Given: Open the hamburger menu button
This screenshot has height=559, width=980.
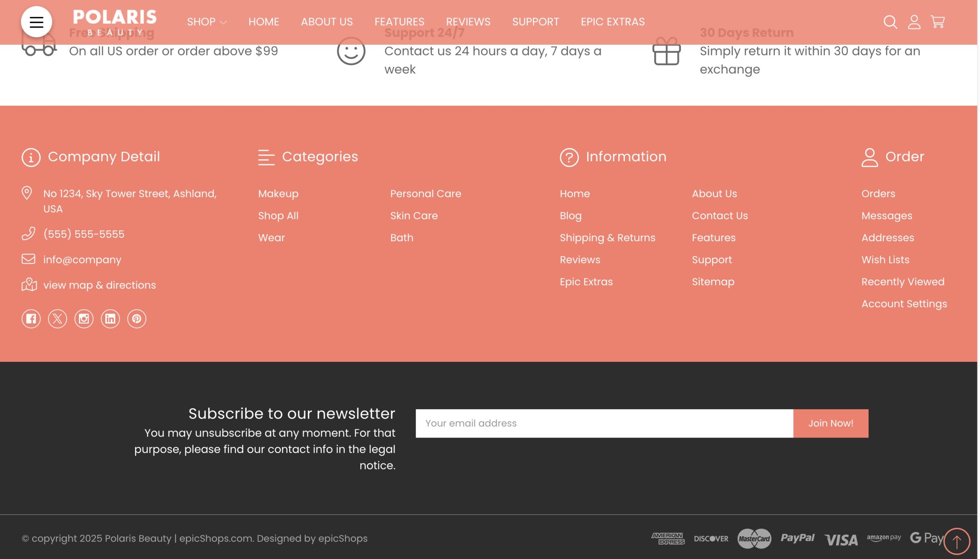Looking at the screenshot, I should tap(36, 22).
